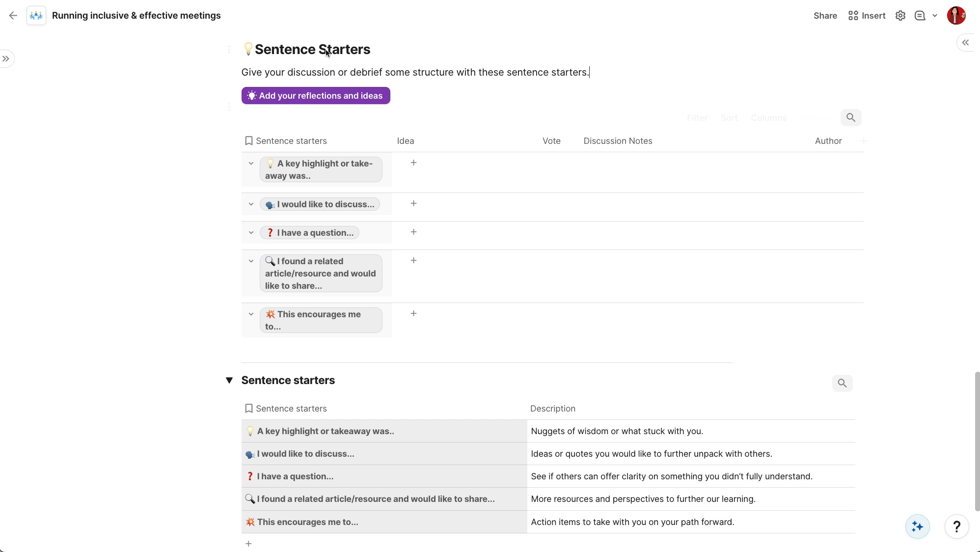Collapse the right side panel
This screenshot has height=552, width=980.
(x=965, y=43)
